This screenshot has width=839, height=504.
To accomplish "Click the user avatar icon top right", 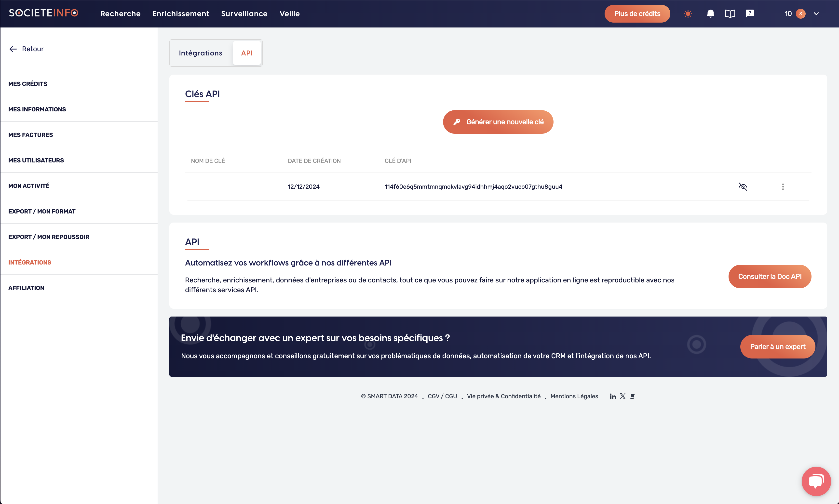I will [801, 13].
